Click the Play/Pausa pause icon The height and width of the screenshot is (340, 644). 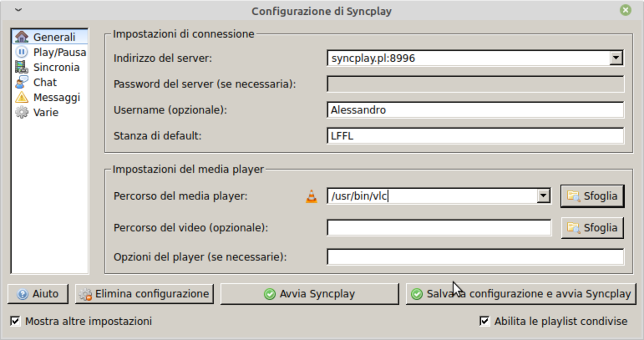(x=22, y=52)
